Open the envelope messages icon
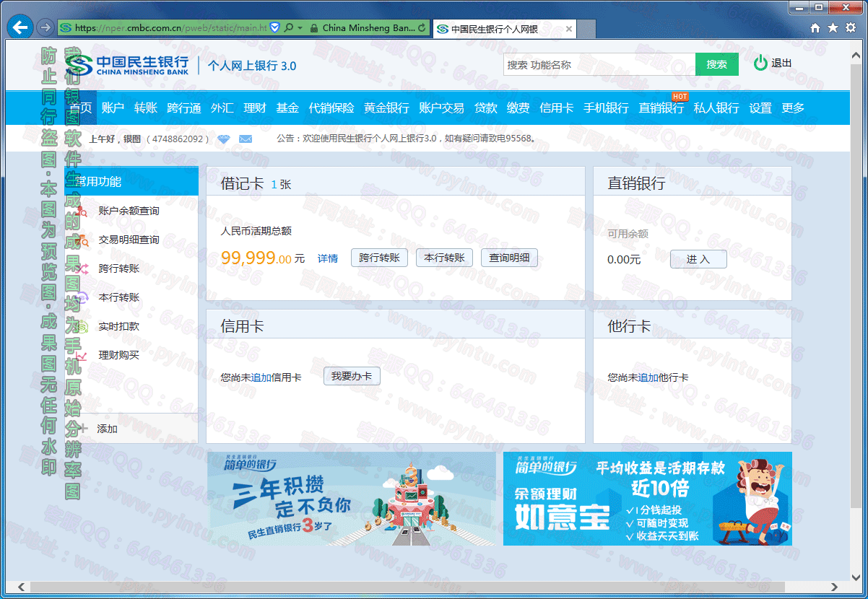 click(246, 139)
